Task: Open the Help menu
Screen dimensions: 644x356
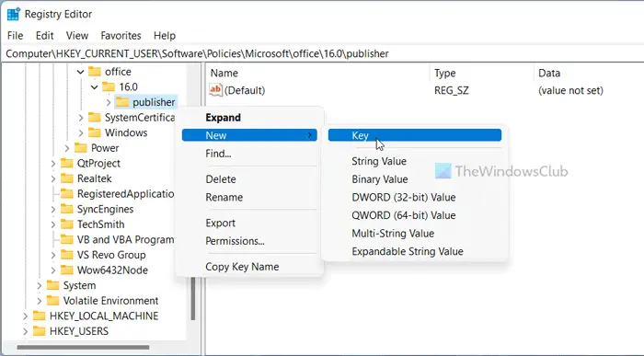Action: coord(165,36)
